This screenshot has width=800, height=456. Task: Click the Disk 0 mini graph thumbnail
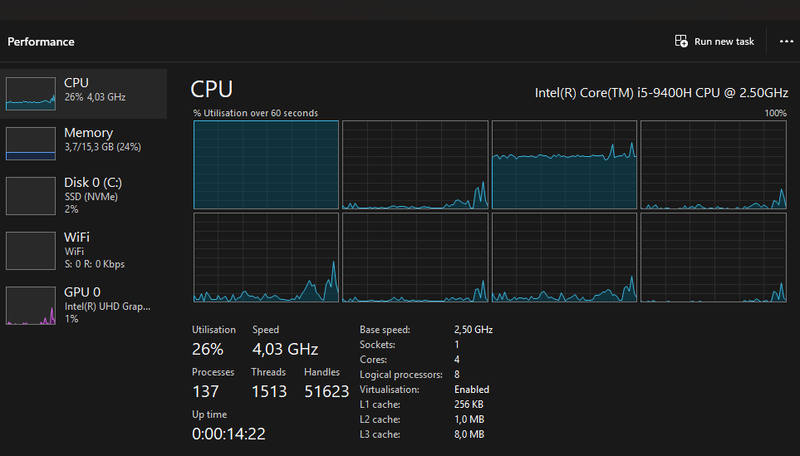tap(31, 196)
